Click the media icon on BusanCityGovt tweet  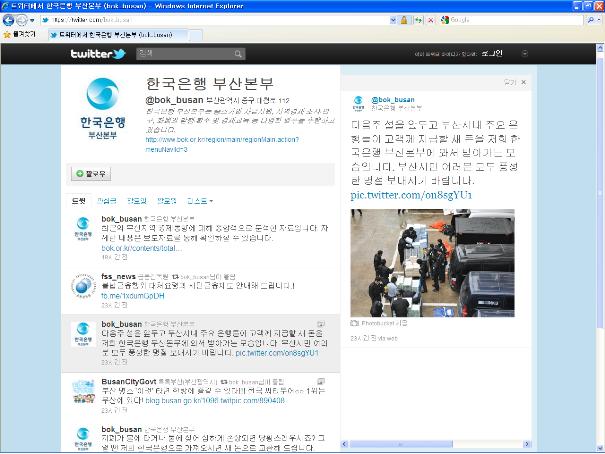pos(321,381)
